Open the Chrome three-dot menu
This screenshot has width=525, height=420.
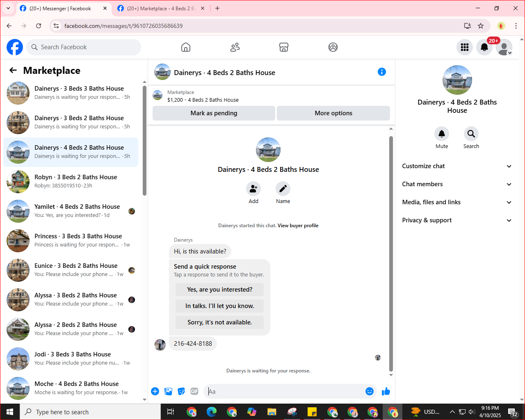tap(516, 26)
